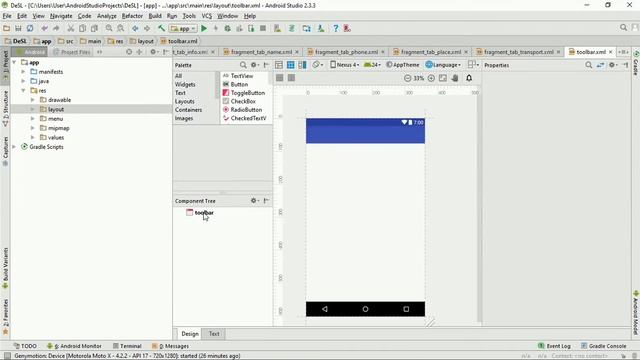Image resolution: width=640 pixels, height=360 pixels.
Task: Open the app run configuration dropdown
Action: [183, 29]
